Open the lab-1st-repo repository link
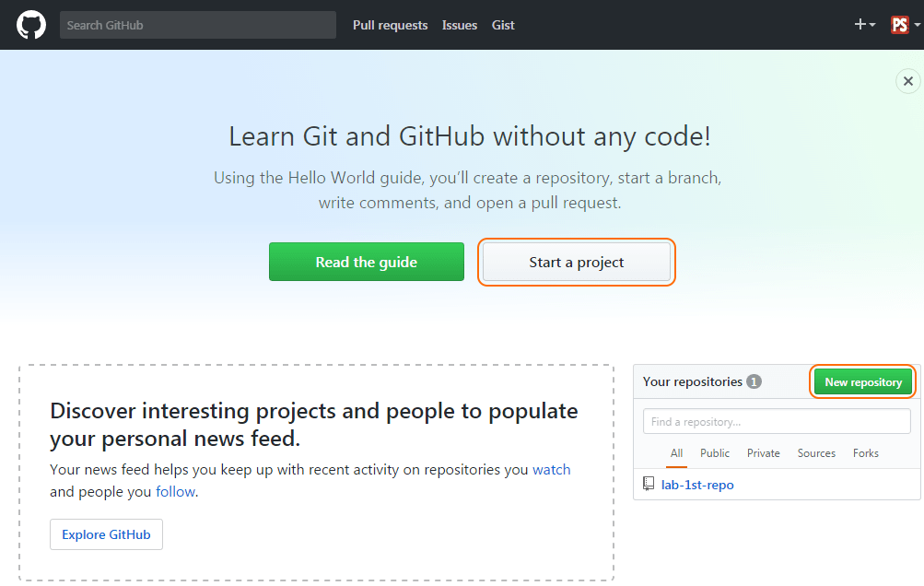 (x=697, y=485)
